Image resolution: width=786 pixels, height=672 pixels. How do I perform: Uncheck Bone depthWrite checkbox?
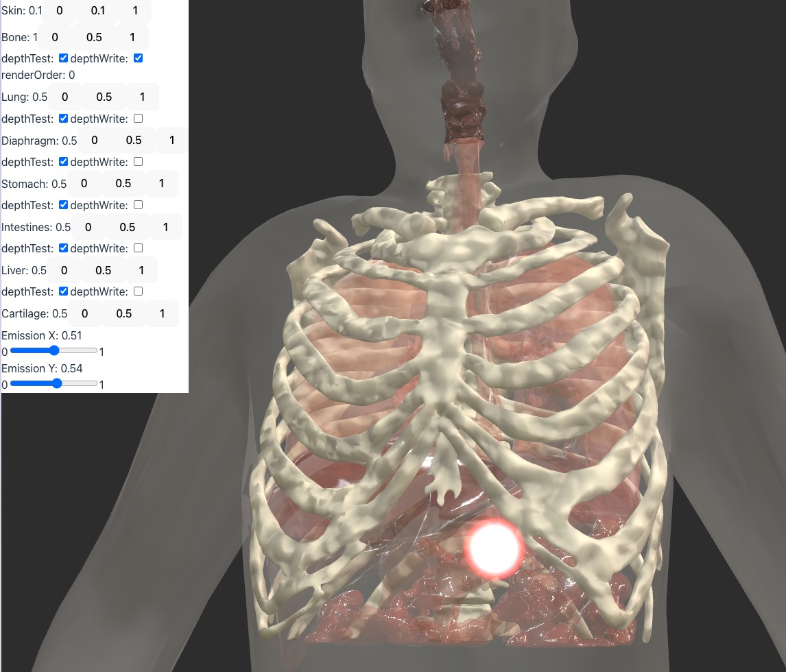click(x=139, y=58)
